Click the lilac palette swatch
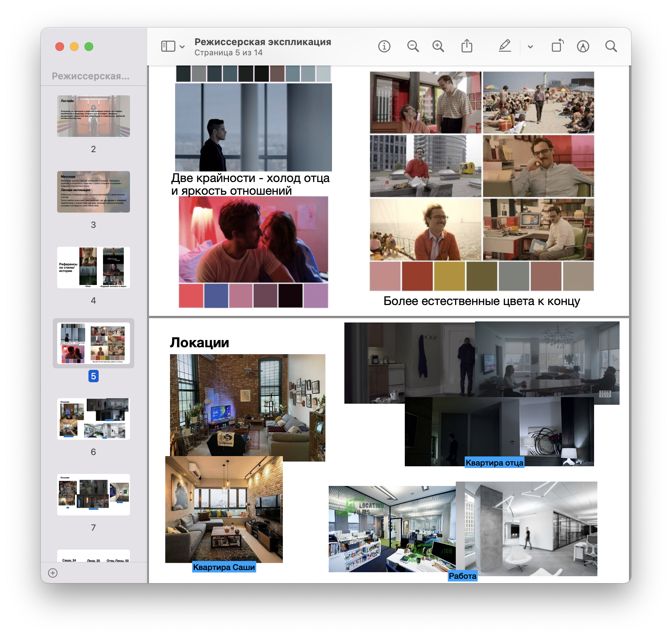The width and height of the screenshot is (672, 637). tap(316, 296)
